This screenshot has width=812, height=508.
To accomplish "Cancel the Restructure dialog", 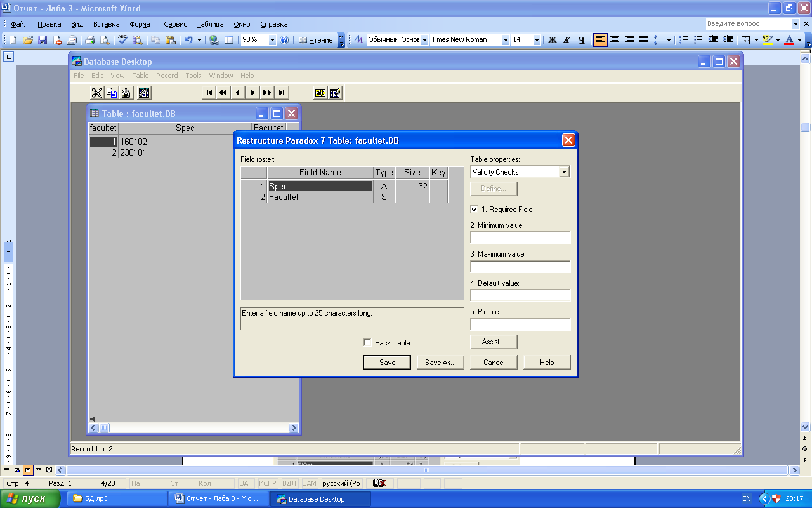I will [x=494, y=362].
